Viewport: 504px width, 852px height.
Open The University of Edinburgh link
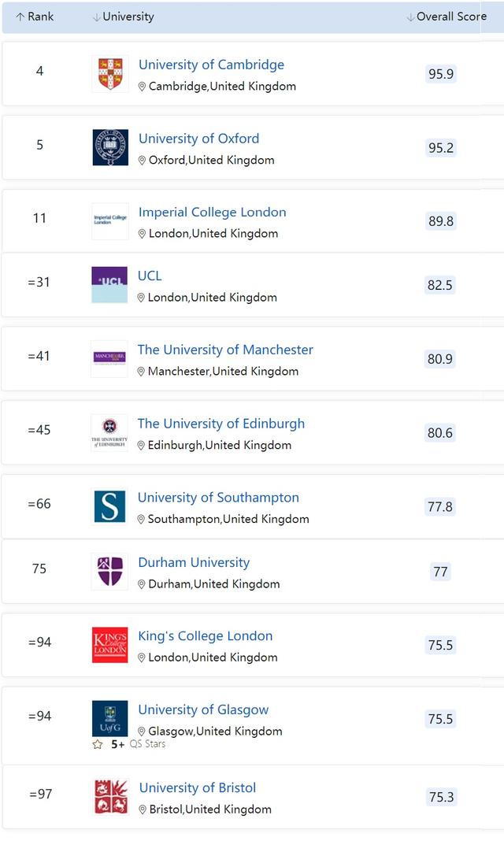coord(221,424)
